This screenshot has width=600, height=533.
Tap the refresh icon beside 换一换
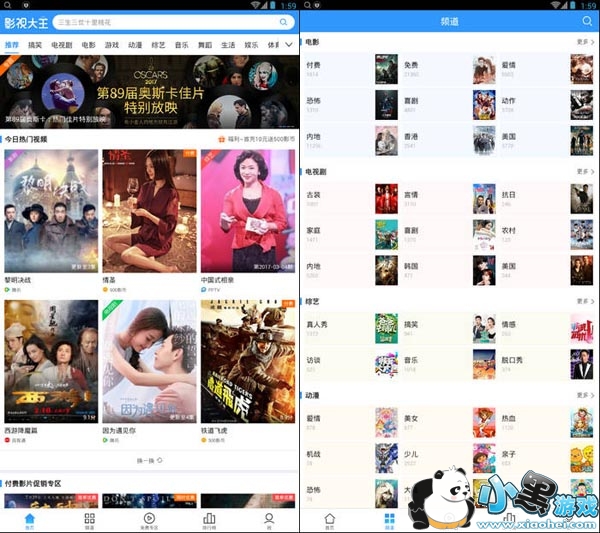(x=160, y=460)
